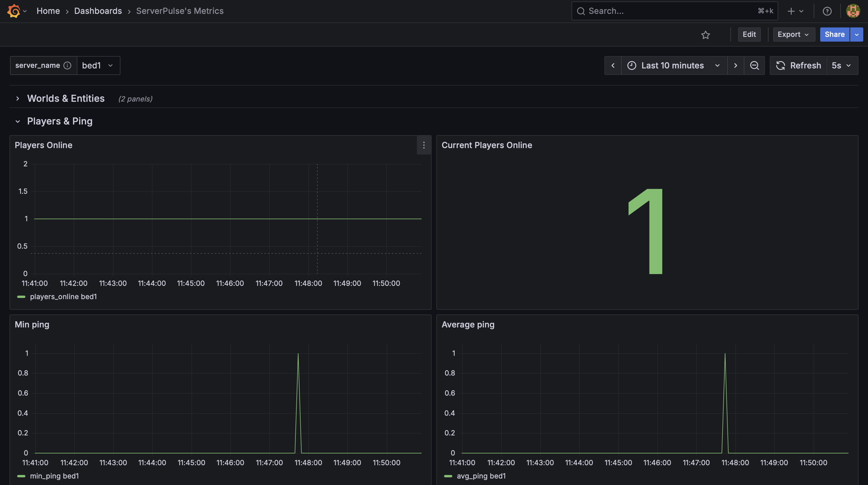Image resolution: width=868 pixels, height=485 pixels.
Task: Open the bed1 server_name dropdown
Action: pos(98,65)
